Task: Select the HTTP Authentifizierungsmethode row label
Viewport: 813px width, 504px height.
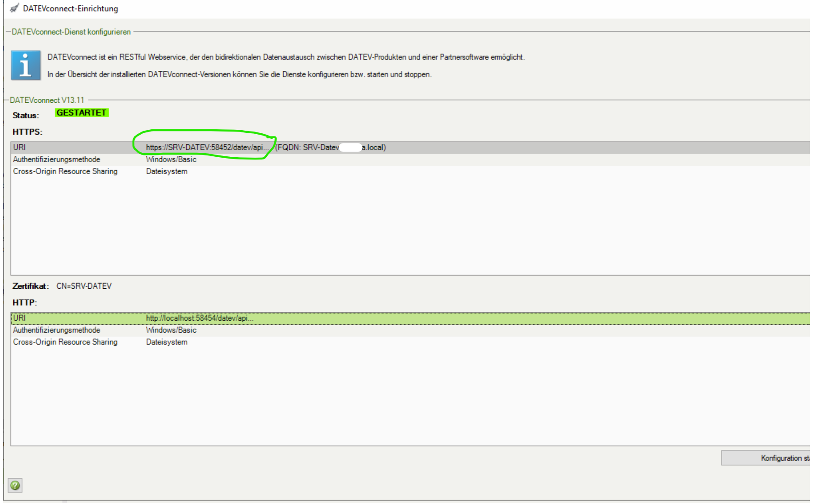Action: pyautogui.click(x=57, y=330)
